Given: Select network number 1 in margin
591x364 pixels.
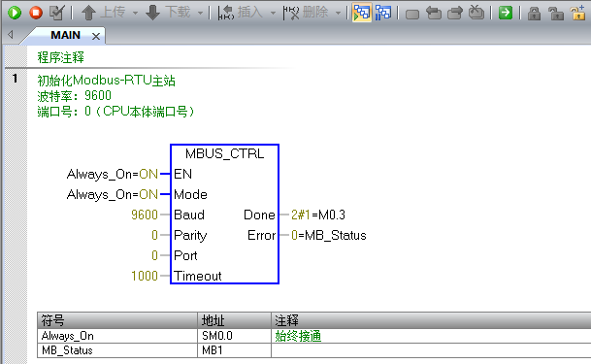Looking at the screenshot, I should pos(16,79).
